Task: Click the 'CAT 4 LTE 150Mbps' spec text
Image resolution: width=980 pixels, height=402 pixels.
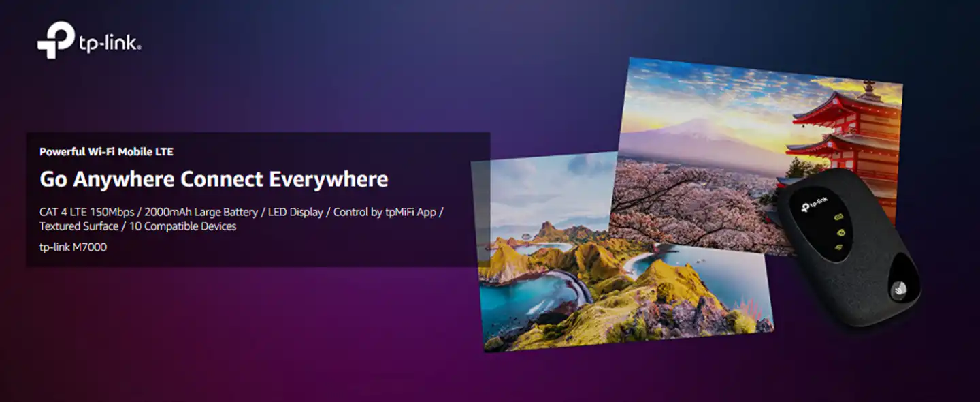Action: click(86, 212)
